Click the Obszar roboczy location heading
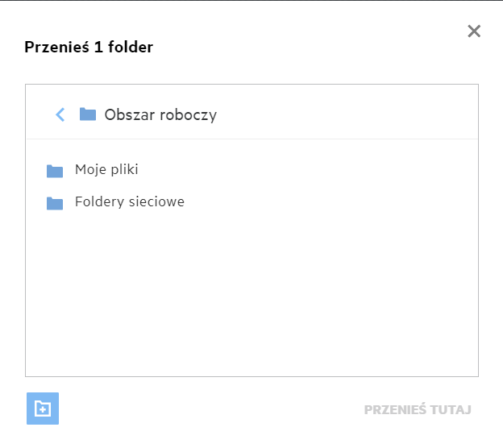 pos(160,114)
